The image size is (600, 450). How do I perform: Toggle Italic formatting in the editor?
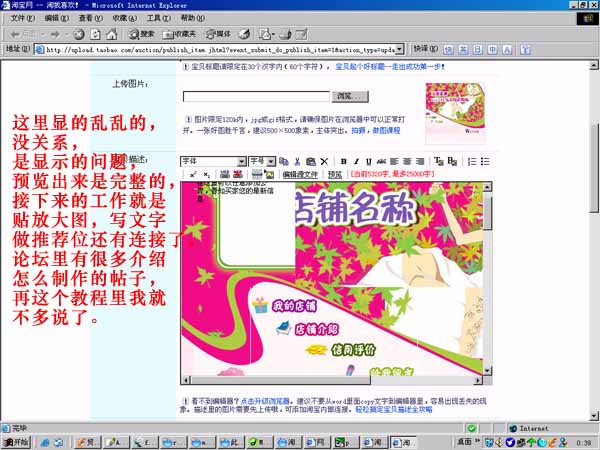click(356, 161)
